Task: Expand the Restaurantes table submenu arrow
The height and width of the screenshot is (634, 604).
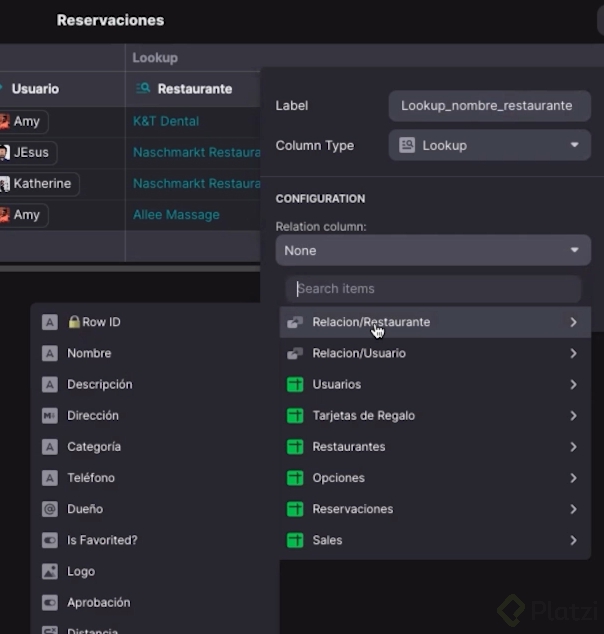Action: pyautogui.click(x=573, y=447)
